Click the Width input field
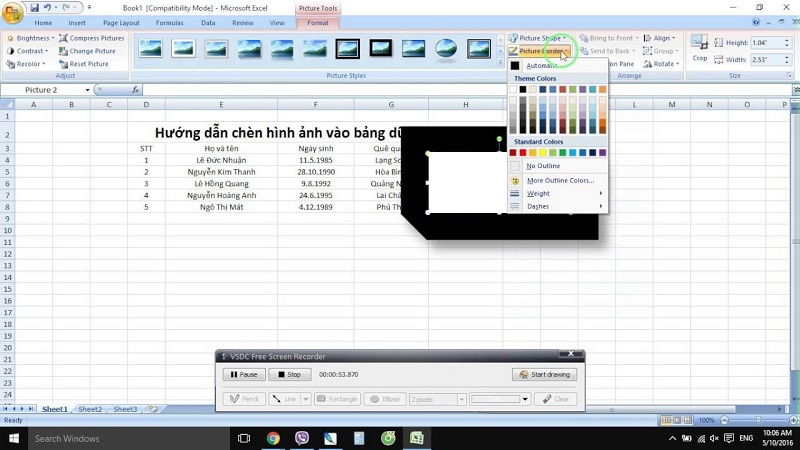This screenshot has height=450, width=800. point(768,60)
